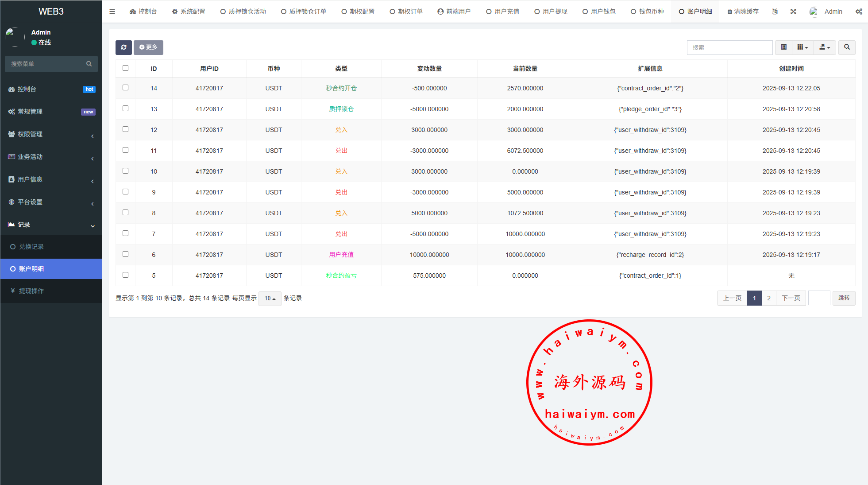The width and height of the screenshot is (868, 485).
Task: Open the export data dropdown
Action: tap(825, 47)
